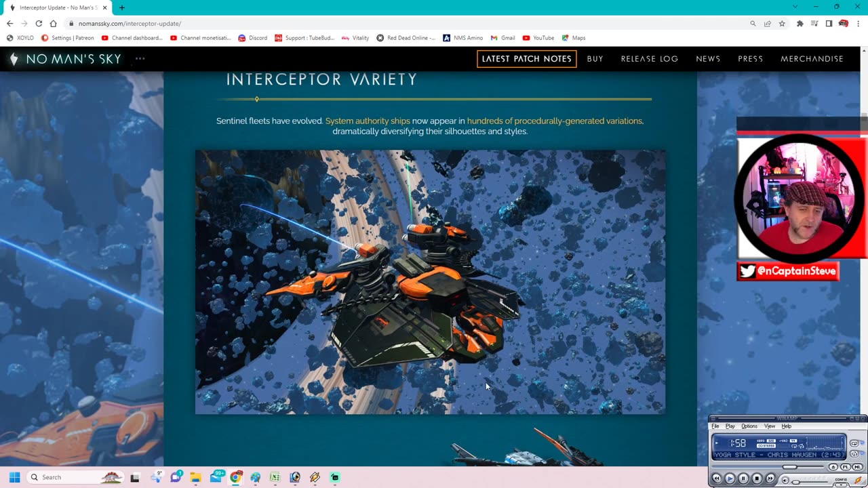
Task: Open Winamp File menu
Action: coord(715,426)
